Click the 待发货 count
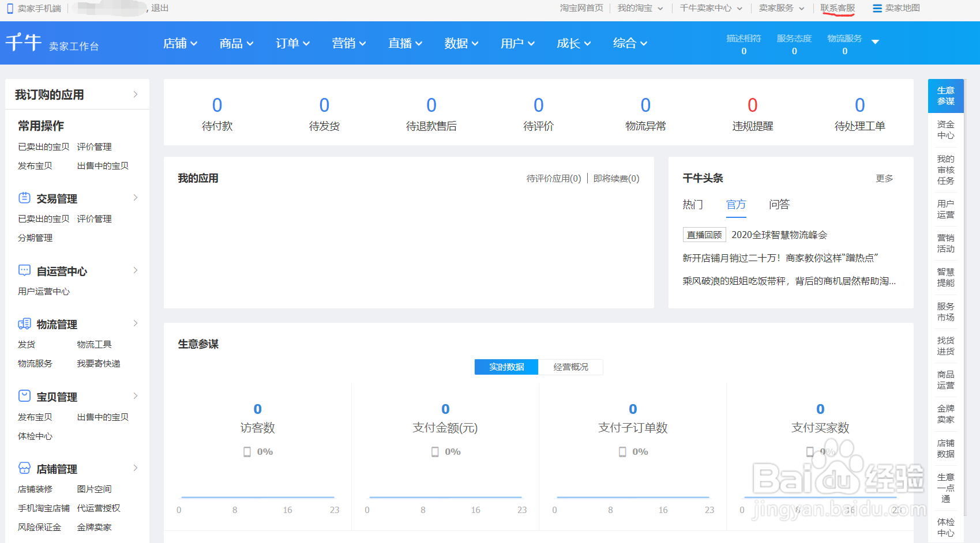980x543 pixels. click(x=324, y=105)
